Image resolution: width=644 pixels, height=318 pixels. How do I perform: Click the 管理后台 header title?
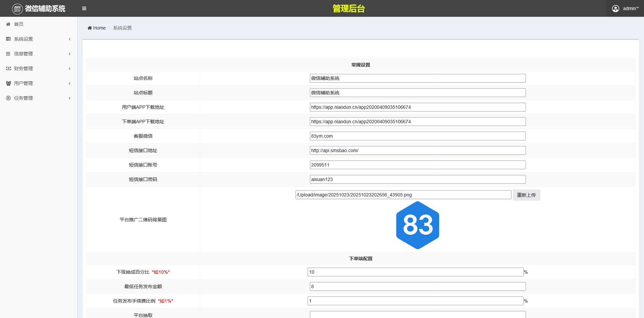click(348, 8)
